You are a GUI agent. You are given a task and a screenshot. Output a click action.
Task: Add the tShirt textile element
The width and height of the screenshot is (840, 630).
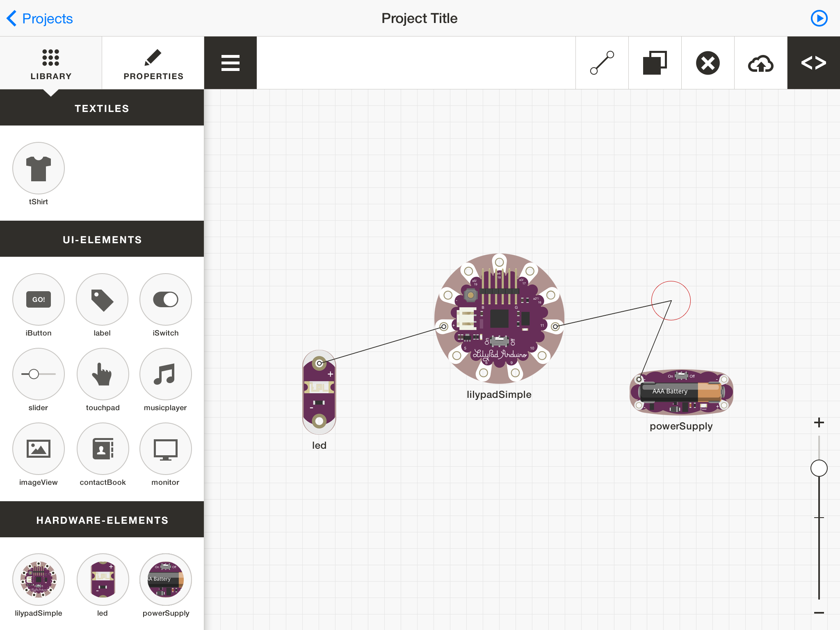tap(39, 168)
